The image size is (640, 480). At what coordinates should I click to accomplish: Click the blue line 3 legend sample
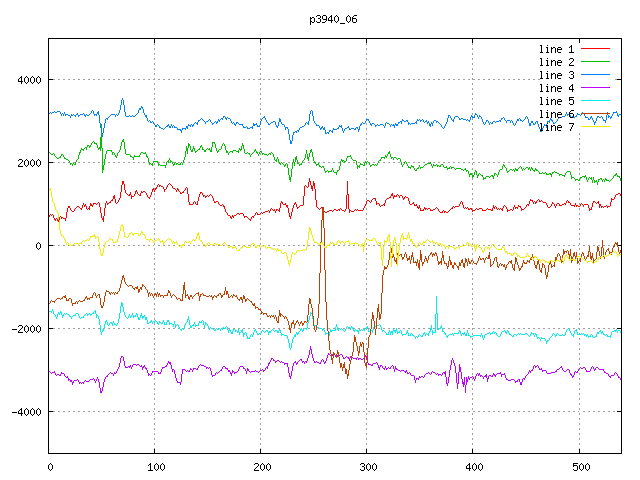tap(596, 75)
